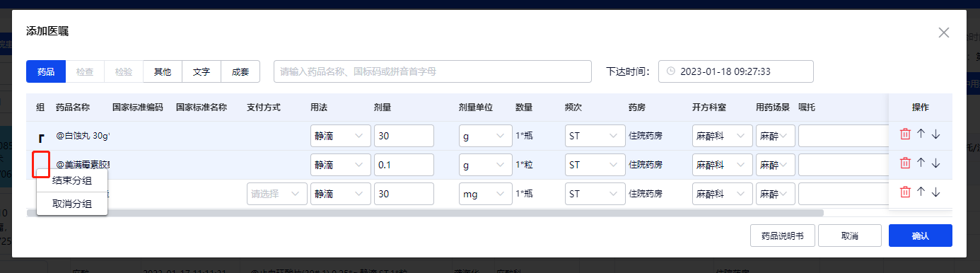Open 剂量单位 dropdown for 美满霉素 row

485,164
